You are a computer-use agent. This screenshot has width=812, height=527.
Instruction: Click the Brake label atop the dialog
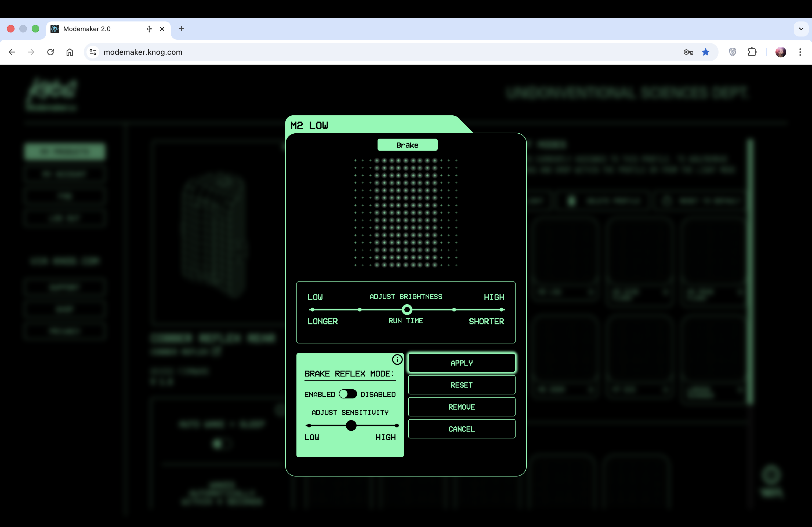coord(407,145)
